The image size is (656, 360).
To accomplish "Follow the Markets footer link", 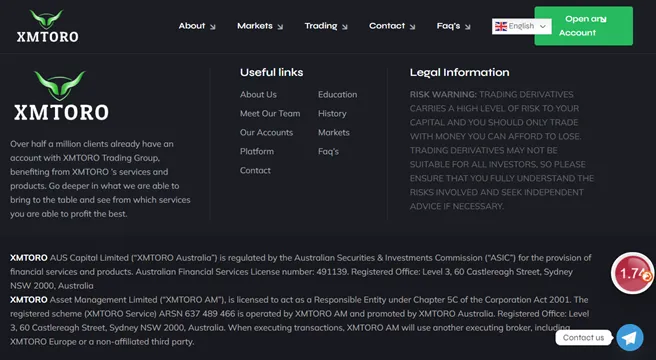I will click(x=334, y=132).
